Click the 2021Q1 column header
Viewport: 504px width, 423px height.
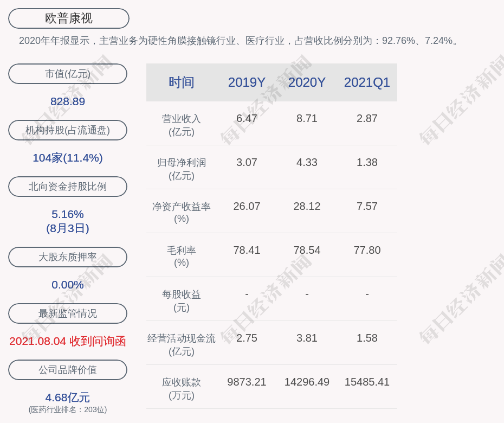click(x=367, y=82)
